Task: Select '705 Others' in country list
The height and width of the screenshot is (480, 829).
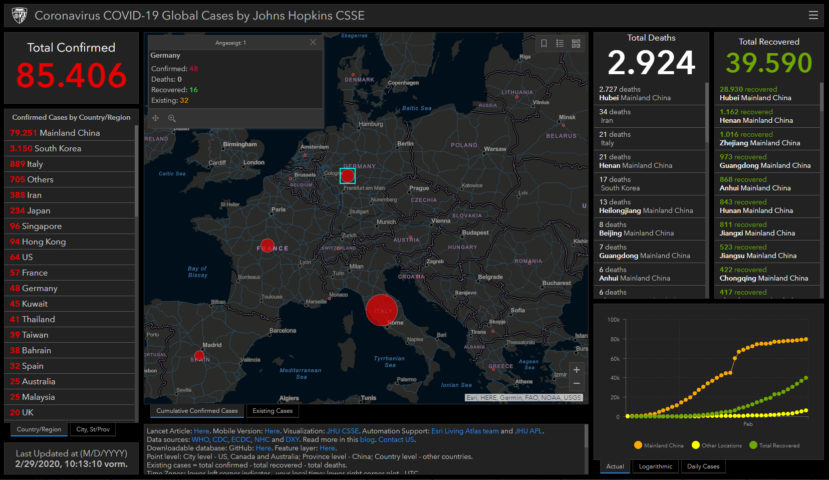Action: [x=70, y=179]
